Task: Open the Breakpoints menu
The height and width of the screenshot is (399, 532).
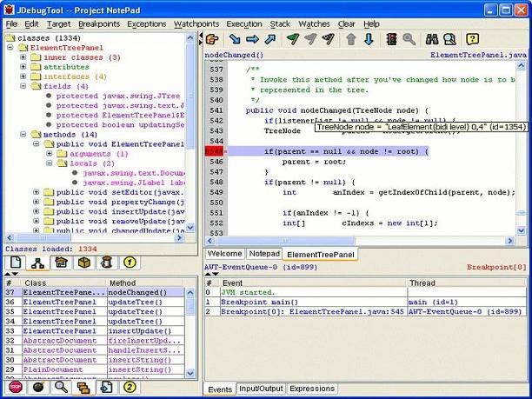Action: click(x=98, y=23)
